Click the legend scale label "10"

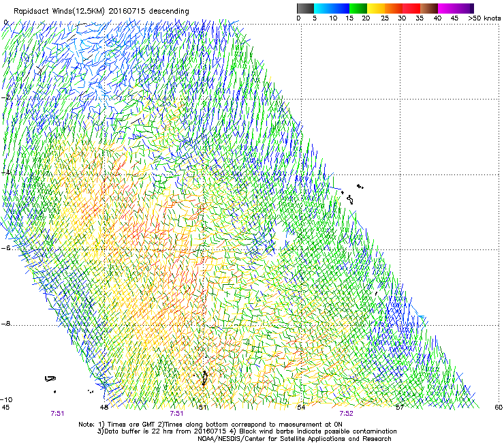pos(333,18)
